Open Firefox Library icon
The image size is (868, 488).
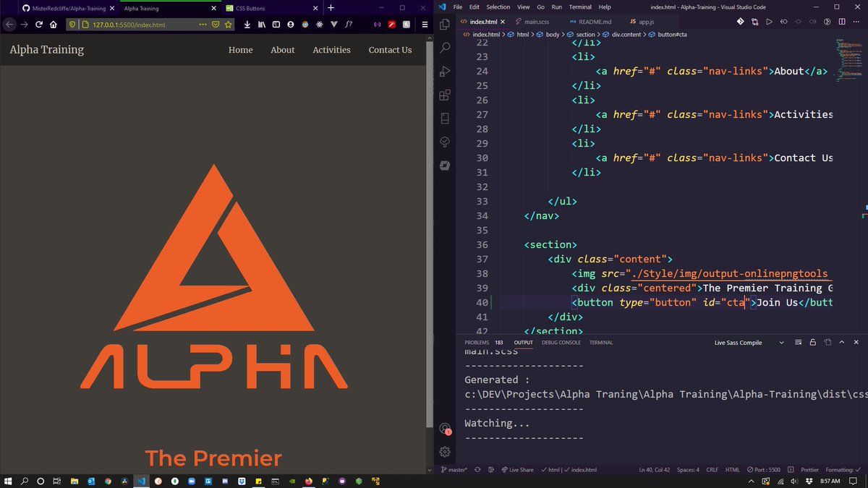click(x=261, y=24)
